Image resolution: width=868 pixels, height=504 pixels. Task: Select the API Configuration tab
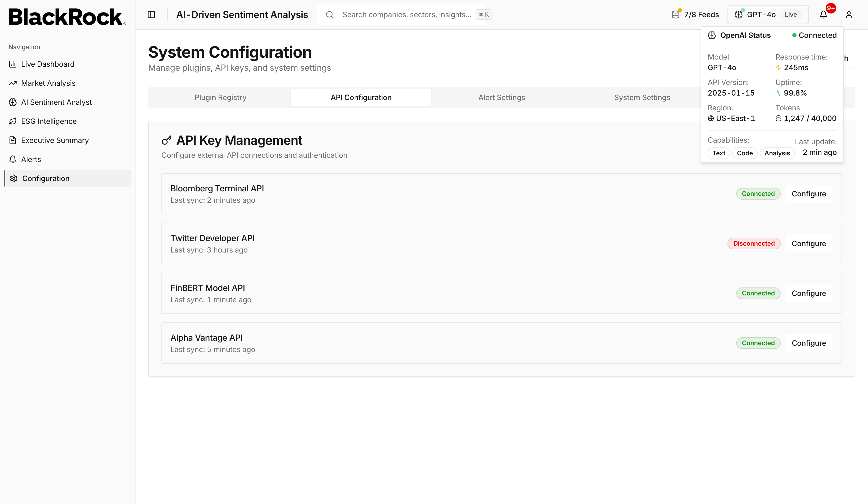(x=361, y=97)
